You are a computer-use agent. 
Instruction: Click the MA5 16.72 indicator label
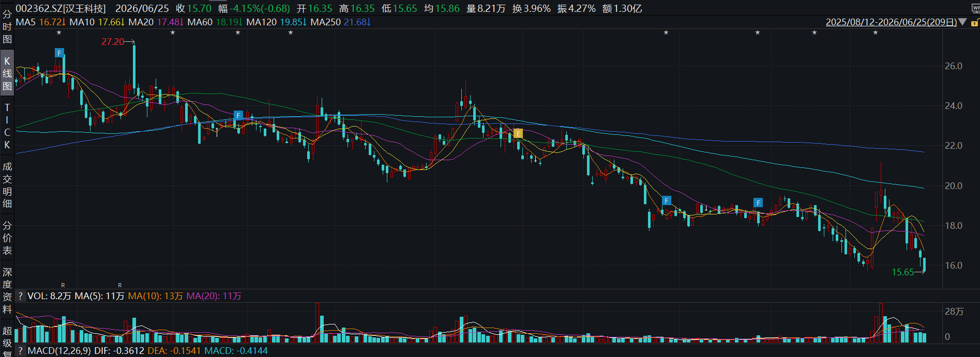pyautogui.click(x=40, y=22)
